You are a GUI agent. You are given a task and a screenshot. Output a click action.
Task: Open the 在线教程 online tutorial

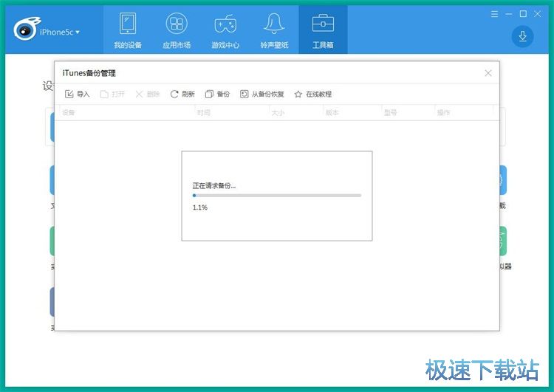[312, 94]
